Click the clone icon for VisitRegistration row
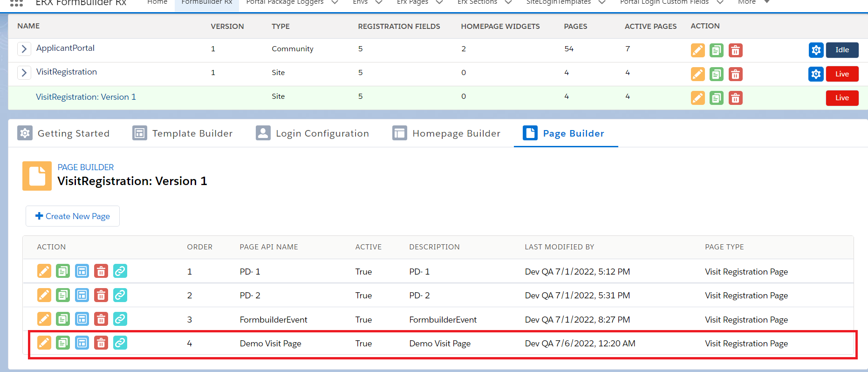The image size is (868, 372). (716, 74)
